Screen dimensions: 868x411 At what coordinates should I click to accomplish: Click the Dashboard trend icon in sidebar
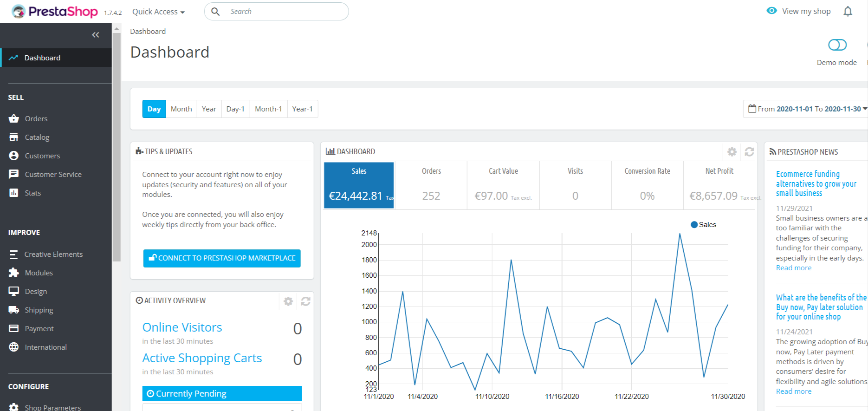(x=13, y=58)
